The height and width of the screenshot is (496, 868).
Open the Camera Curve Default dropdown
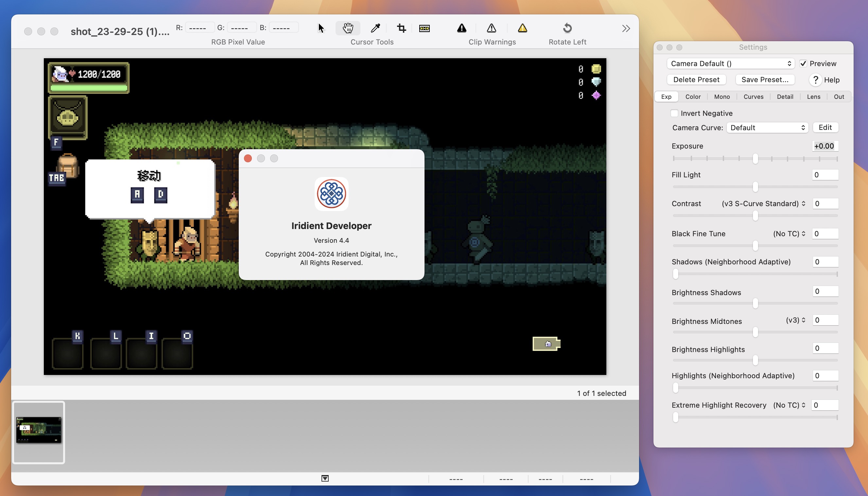[x=767, y=127]
